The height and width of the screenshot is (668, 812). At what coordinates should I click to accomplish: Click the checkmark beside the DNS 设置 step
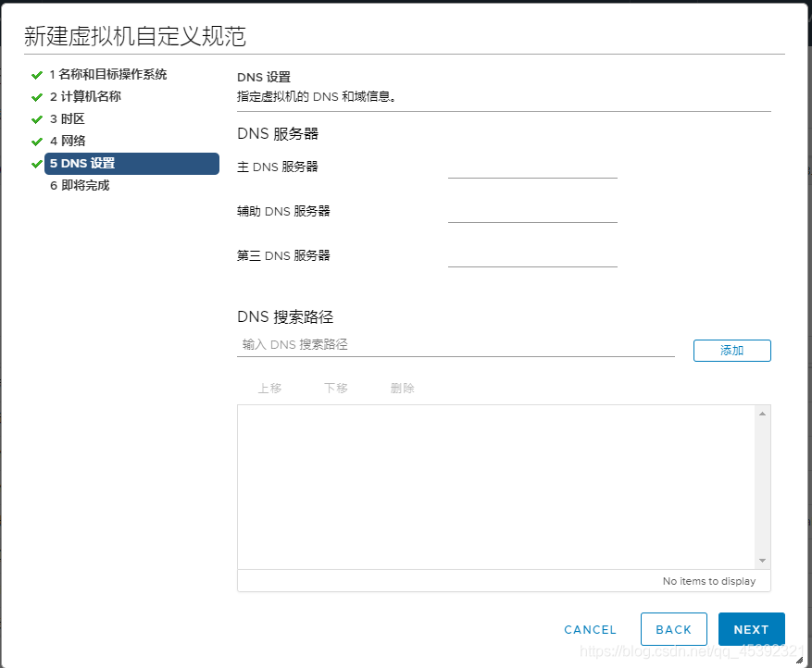37,164
